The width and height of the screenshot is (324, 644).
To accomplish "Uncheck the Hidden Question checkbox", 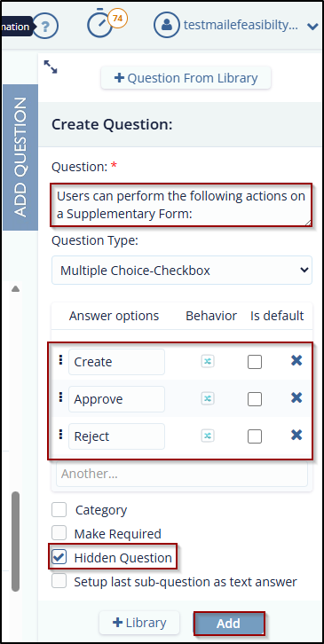I will (x=59, y=557).
